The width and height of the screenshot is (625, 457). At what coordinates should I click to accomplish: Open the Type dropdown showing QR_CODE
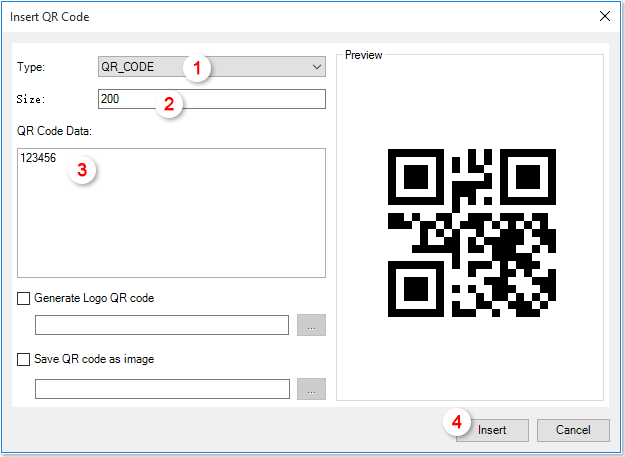point(212,67)
